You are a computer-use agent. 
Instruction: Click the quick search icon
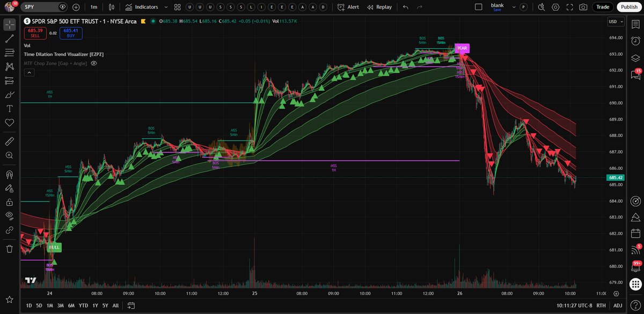(541, 7)
